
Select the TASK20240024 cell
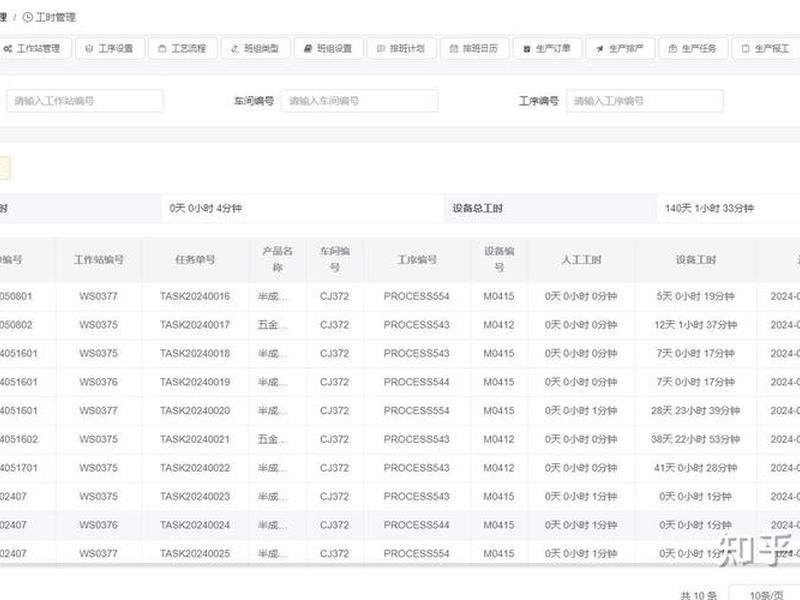pos(195,525)
